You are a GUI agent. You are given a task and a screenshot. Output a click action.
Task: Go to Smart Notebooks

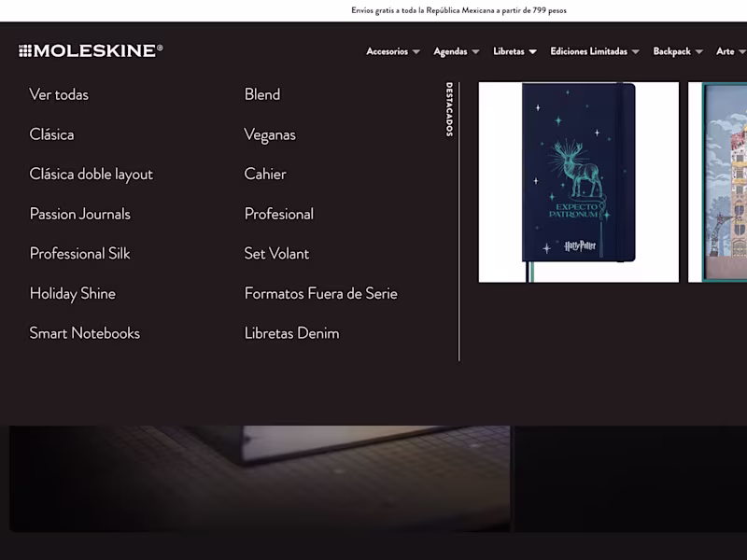[85, 333]
